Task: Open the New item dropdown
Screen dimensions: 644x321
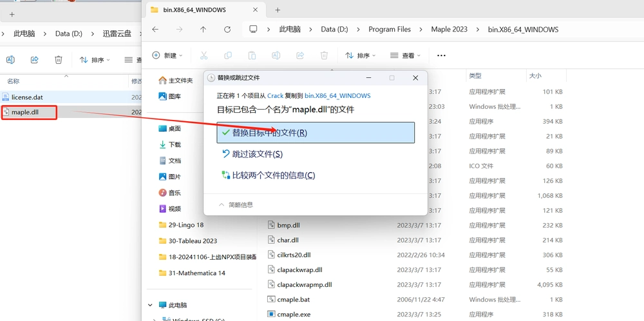Action: [x=167, y=55]
